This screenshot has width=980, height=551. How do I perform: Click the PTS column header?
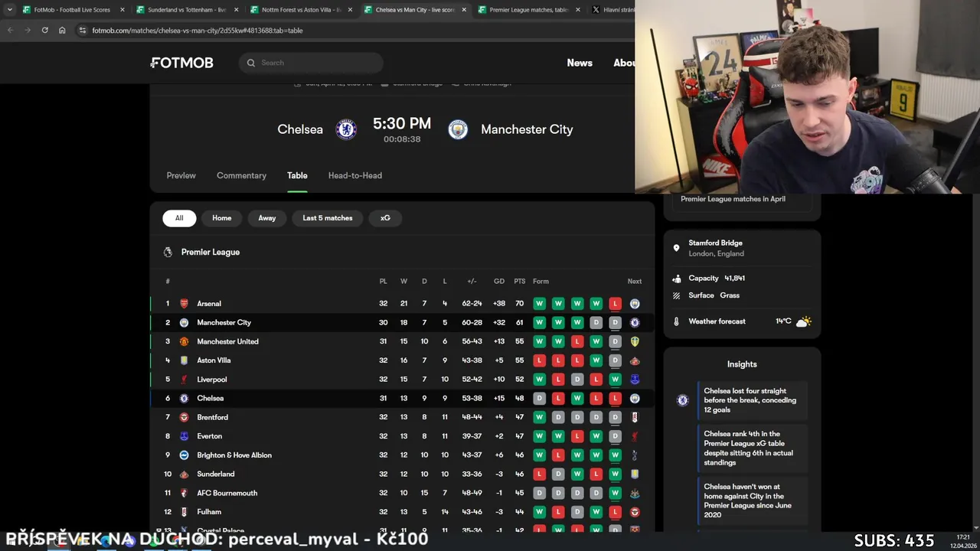click(x=520, y=282)
